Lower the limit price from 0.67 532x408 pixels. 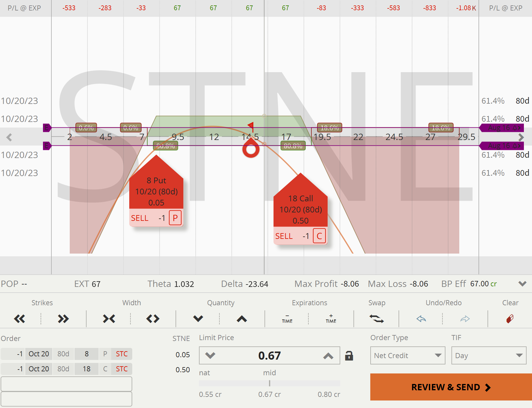pos(210,356)
